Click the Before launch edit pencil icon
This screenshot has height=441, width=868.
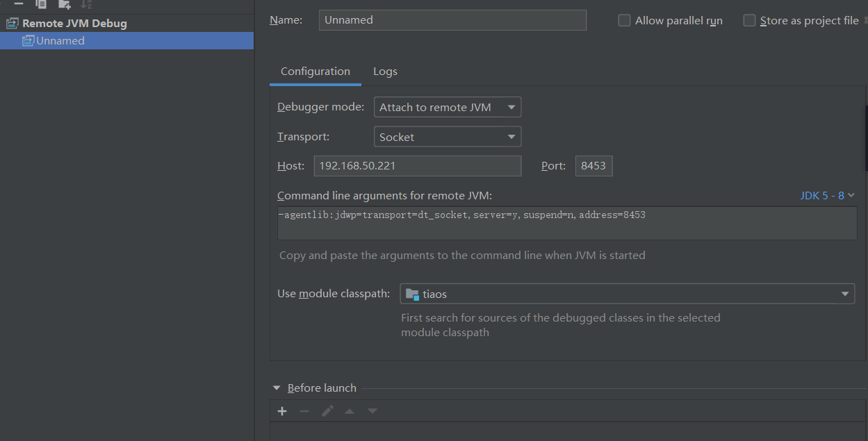[x=327, y=411]
